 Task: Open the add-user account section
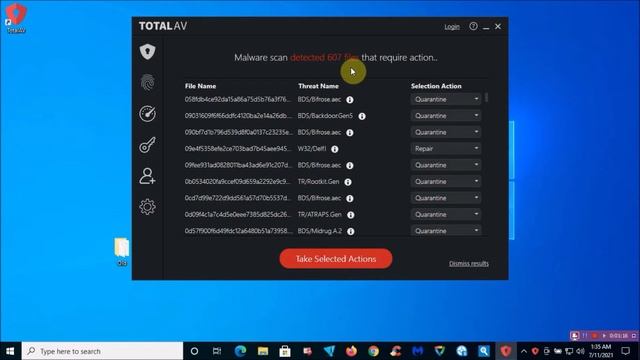(x=147, y=176)
